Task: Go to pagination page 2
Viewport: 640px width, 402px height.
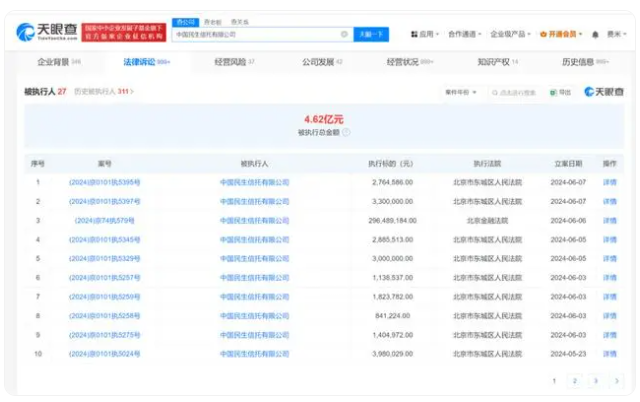Action: point(575,381)
